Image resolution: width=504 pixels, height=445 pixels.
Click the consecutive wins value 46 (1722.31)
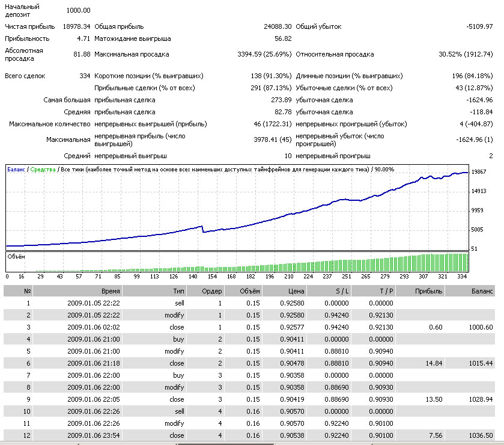(273, 124)
